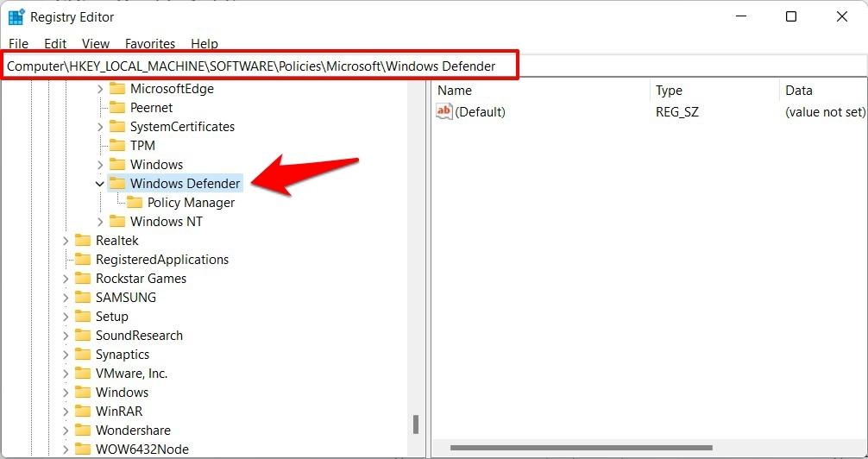Expand the SystemCertificates key
The width and height of the screenshot is (868, 459).
click(99, 127)
